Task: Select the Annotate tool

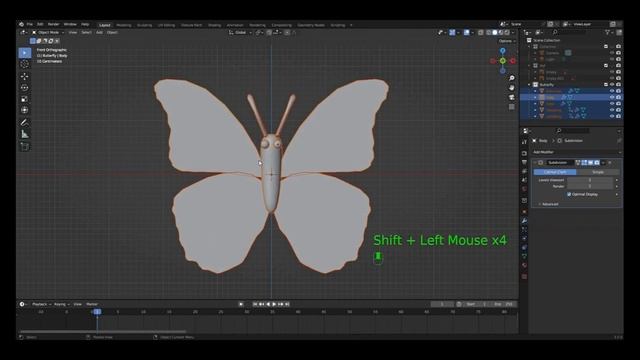Action: click(x=24, y=122)
